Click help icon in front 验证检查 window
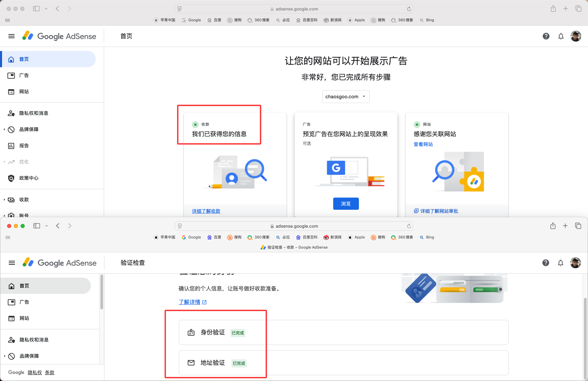The width and height of the screenshot is (588, 381). pos(546,263)
